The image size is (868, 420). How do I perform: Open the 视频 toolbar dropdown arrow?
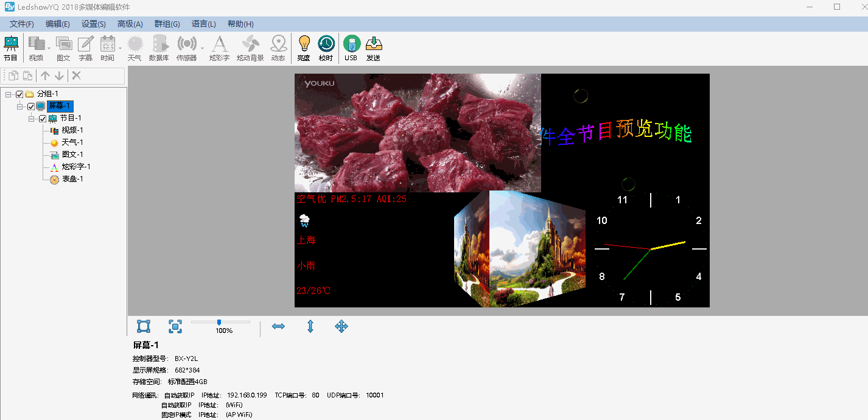pos(49,48)
